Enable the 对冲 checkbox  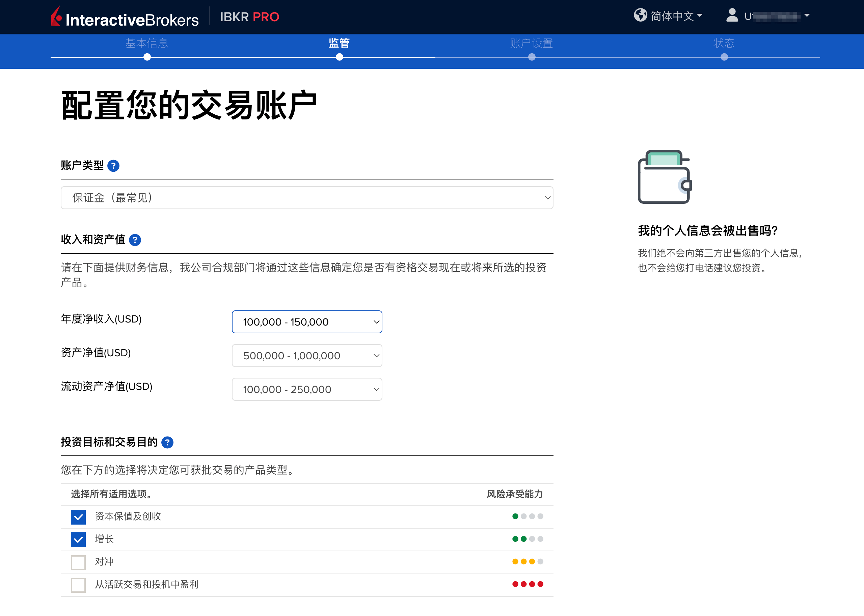tap(78, 562)
